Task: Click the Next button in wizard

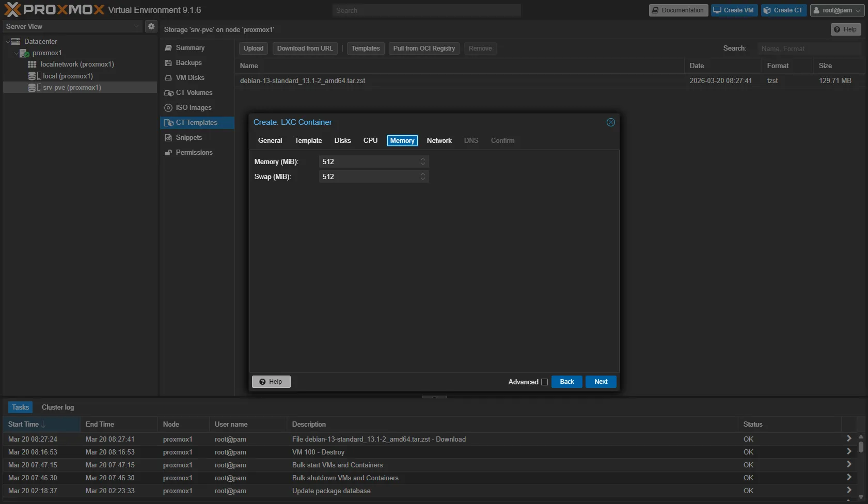Action: [601, 382]
